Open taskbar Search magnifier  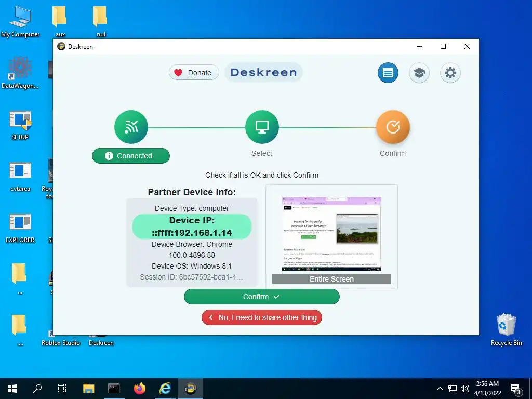[37, 389]
